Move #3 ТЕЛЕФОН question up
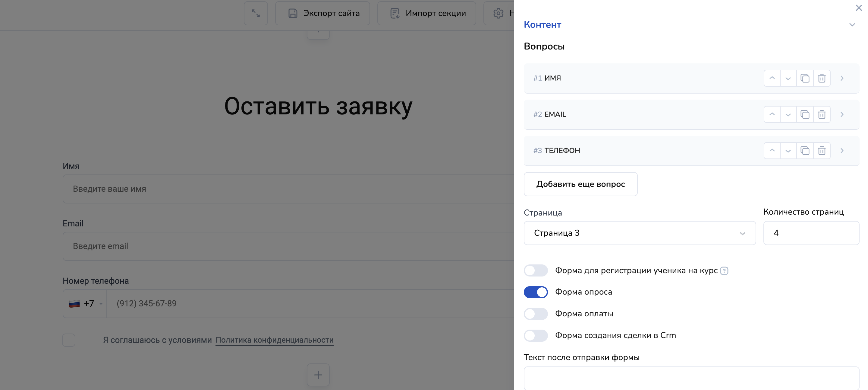868x390 pixels. 772,150
